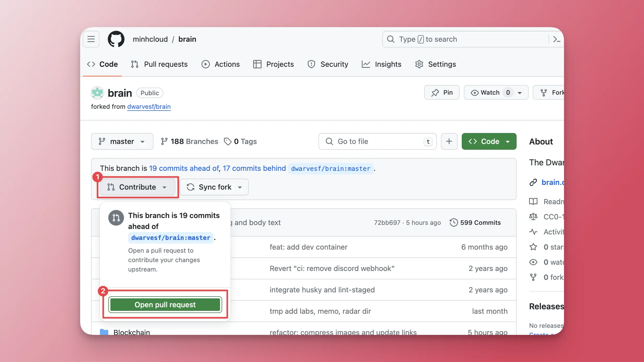Click the branches icon beside 188 Branches
Screen dimensions: 644x362
pos(164,141)
